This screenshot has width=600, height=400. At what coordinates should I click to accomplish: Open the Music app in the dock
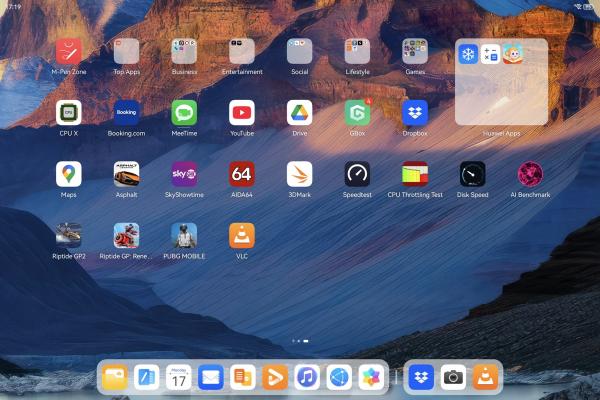307,377
